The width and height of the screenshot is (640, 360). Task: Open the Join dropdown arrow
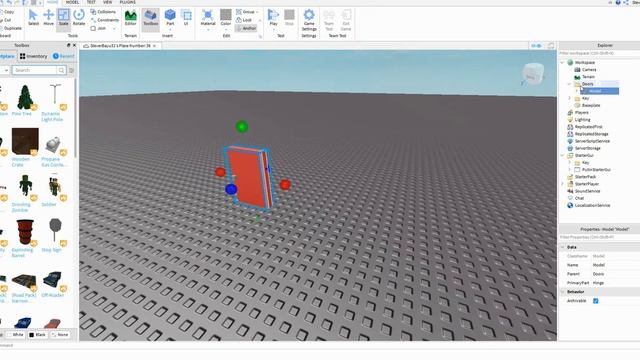pyautogui.click(x=114, y=29)
